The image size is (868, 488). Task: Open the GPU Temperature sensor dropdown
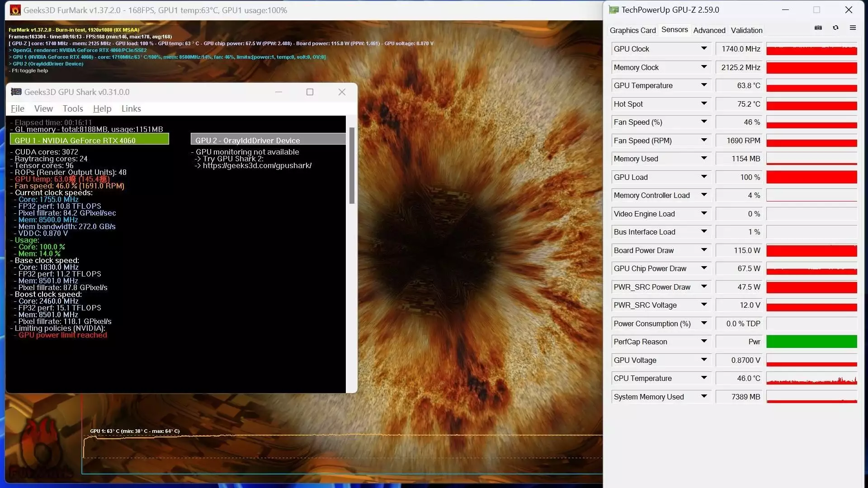(x=704, y=85)
